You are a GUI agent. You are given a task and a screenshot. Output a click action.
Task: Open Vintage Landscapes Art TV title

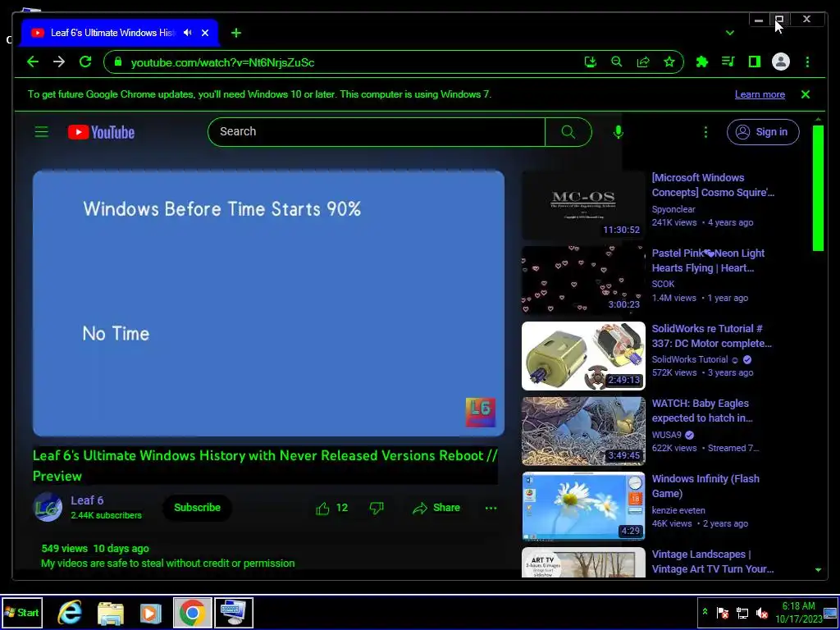713,561
